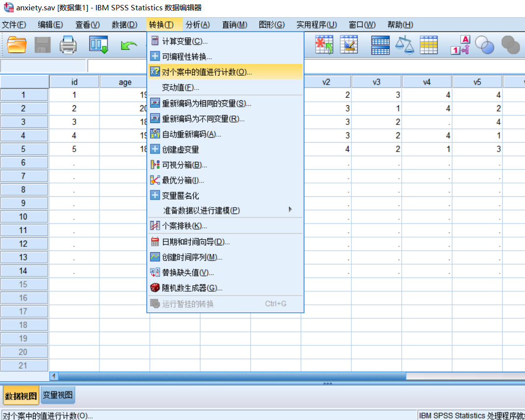
Task: Click the Use variable sets circles icon
Action: click(x=485, y=45)
